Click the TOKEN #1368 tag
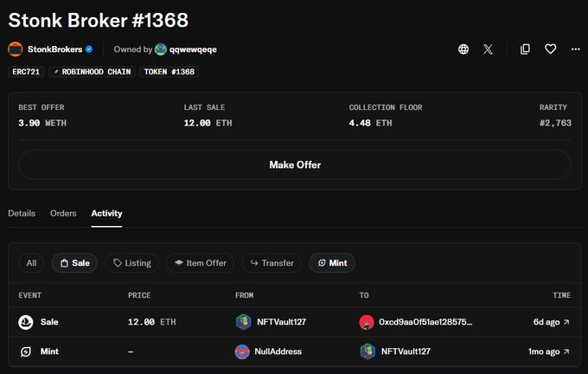This screenshot has width=588, height=374. [169, 72]
